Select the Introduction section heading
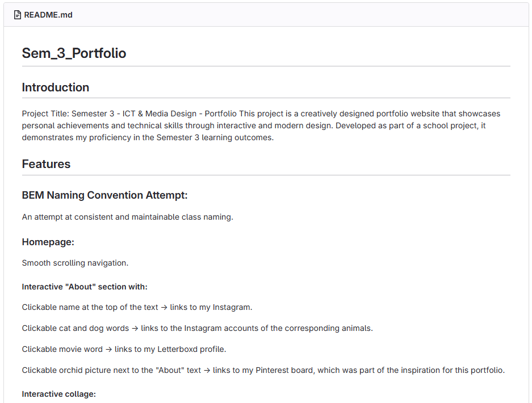Image resolution: width=532 pixels, height=403 pixels. tap(56, 87)
